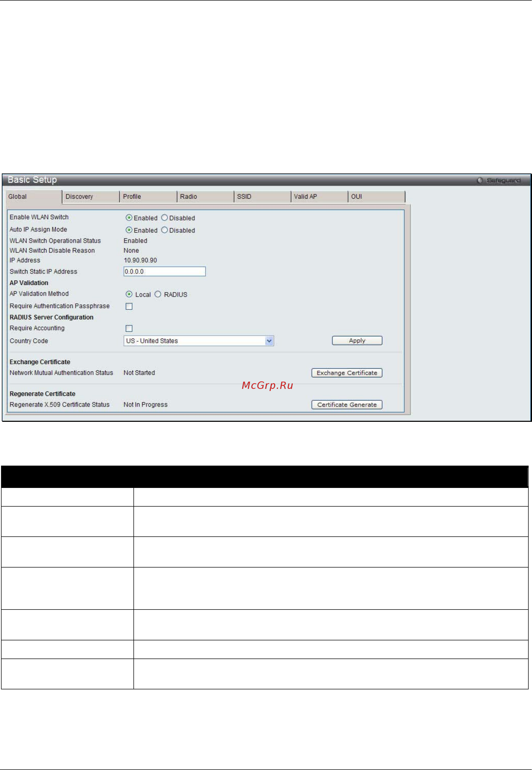Click the Exchange Certificate button
Image resolution: width=532 pixels, height=770 pixels.
[347, 373]
